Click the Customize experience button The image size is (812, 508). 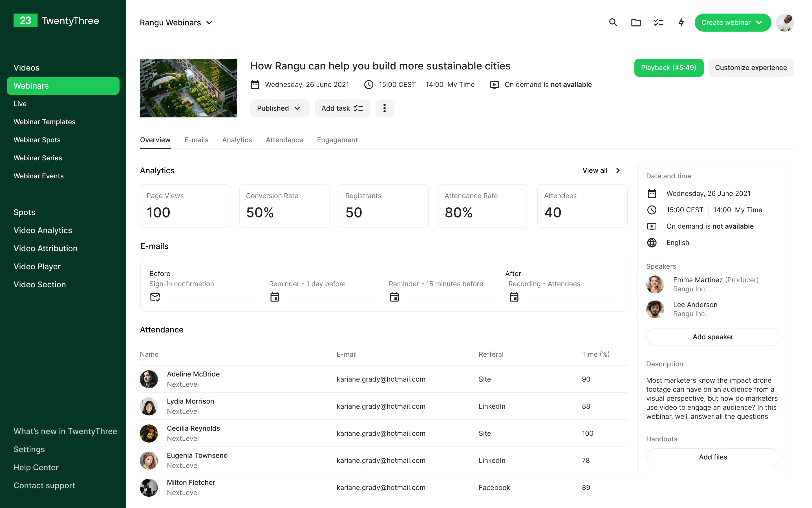(x=751, y=68)
